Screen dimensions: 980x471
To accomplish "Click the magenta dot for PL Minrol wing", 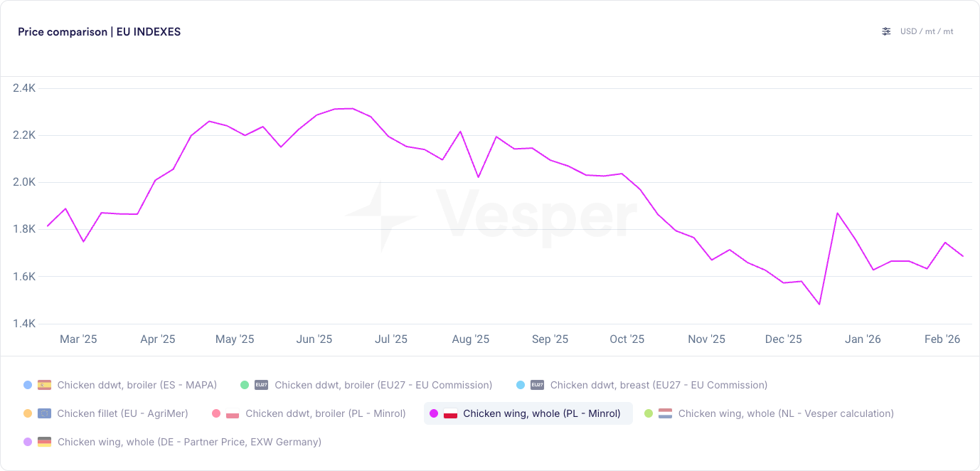I will click(434, 413).
